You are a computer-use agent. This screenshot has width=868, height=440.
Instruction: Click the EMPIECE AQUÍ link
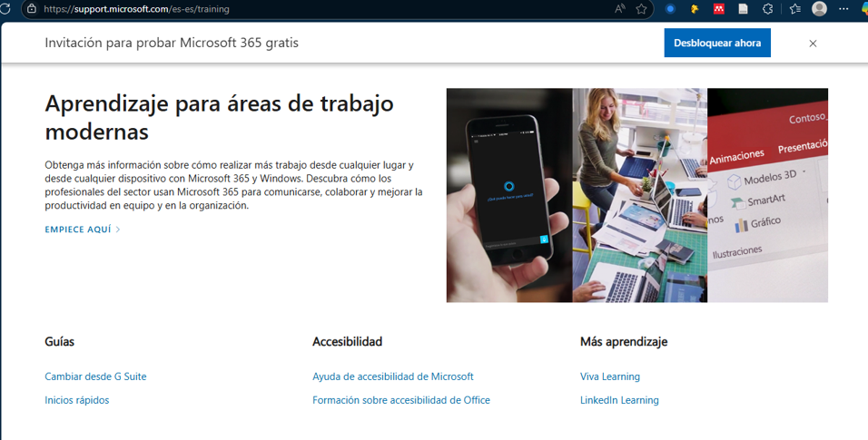click(x=78, y=230)
